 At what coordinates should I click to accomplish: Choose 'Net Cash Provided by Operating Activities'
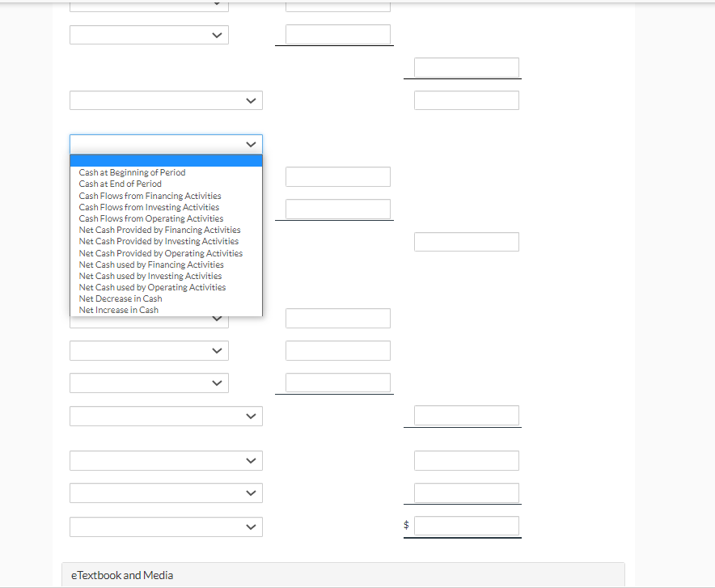[x=166, y=253]
